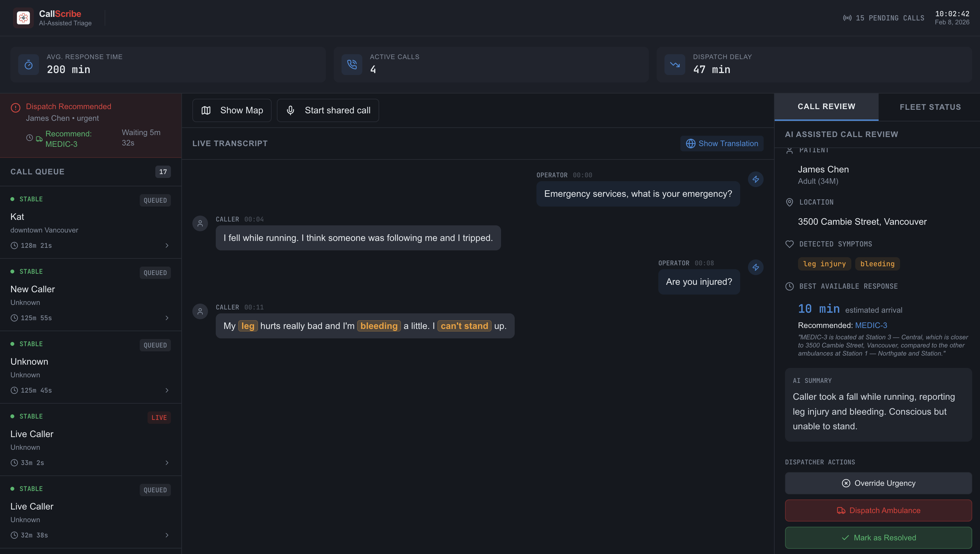The image size is (980, 554).
Task: Click the pending calls broadcast icon
Action: click(847, 18)
